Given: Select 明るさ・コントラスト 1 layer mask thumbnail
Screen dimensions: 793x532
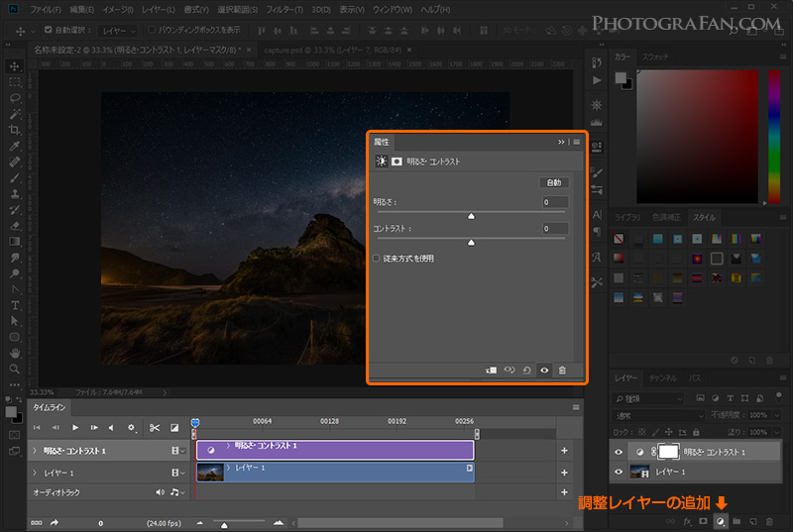Looking at the screenshot, I should [668, 452].
